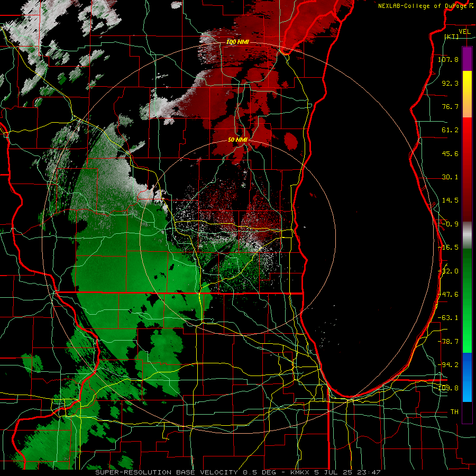Click the red segment of velocity color bar
Screen dimensions: 476x476
(467, 169)
